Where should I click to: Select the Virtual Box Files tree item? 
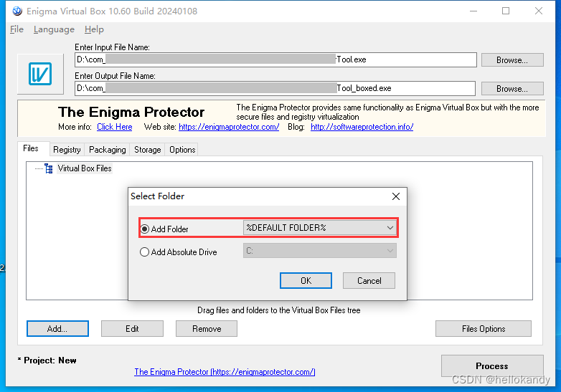coord(85,168)
